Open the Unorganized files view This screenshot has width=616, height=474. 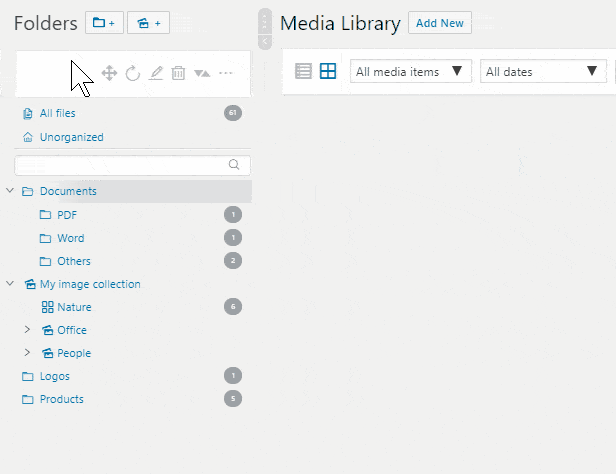tap(71, 137)
